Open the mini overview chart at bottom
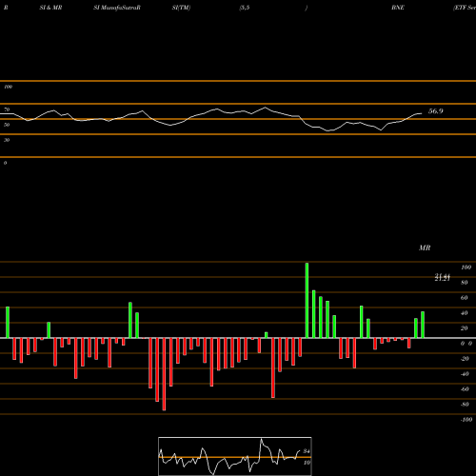This screenshot has width=476, height=476. pos(235,456)
